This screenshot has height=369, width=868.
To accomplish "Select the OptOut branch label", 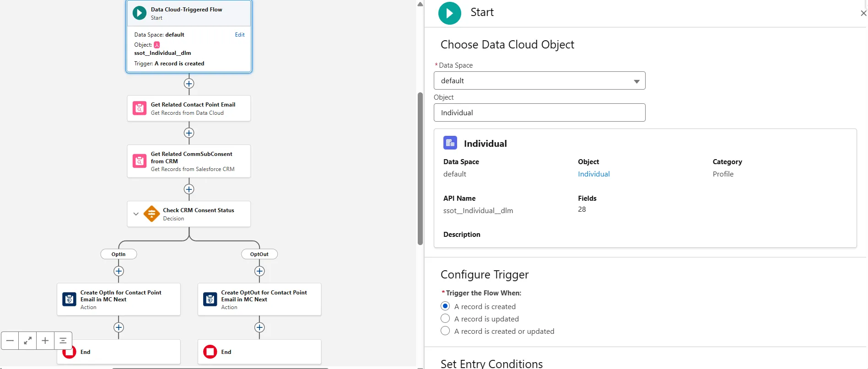I will (259, 254).
